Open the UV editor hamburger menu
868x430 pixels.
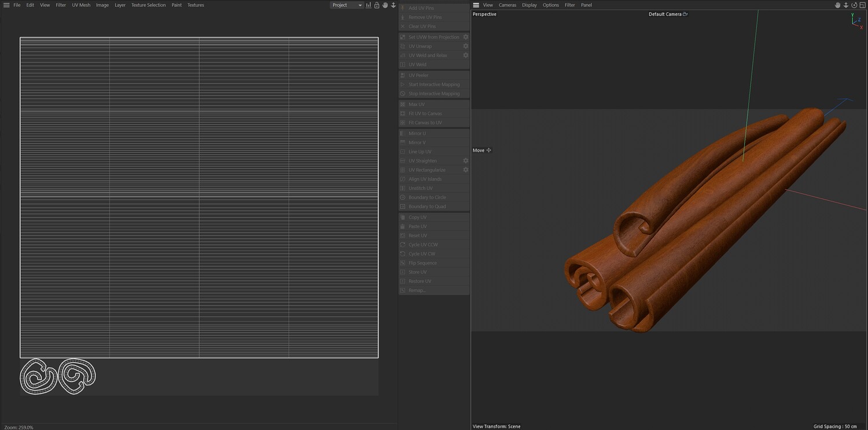click(x=6, y=5)
